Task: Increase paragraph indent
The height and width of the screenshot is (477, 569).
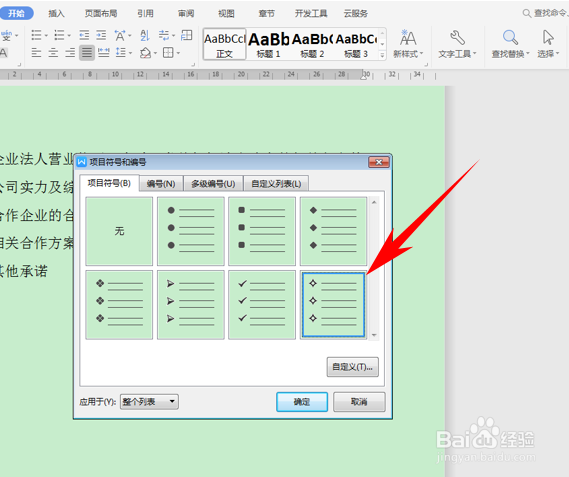Action: [x=101, y=35]
